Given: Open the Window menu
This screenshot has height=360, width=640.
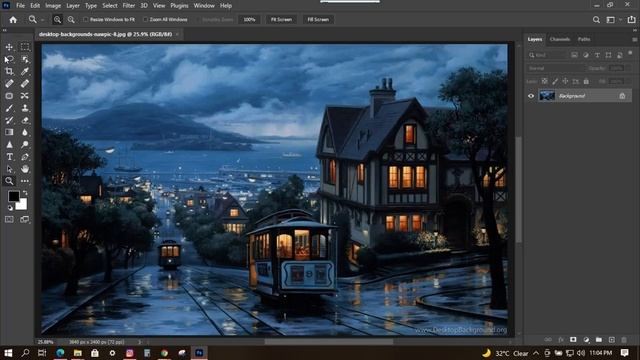Looking at the screenshot, I should click(204, 6).
